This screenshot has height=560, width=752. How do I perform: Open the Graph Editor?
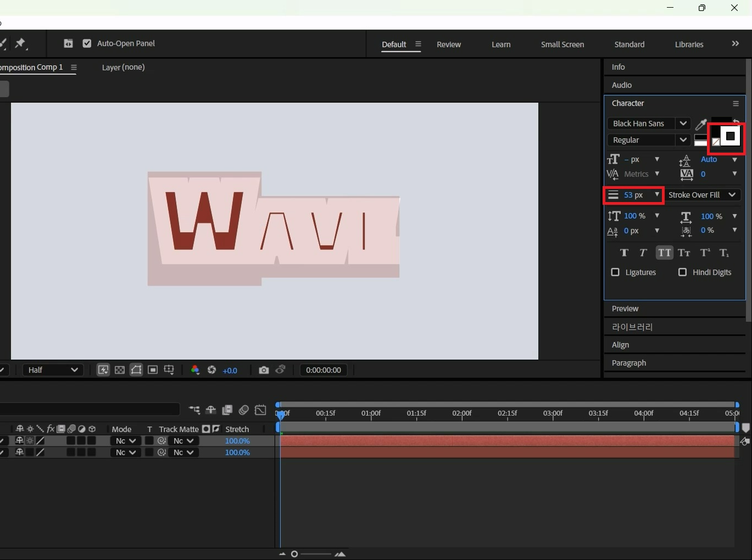tap(260, 410)
